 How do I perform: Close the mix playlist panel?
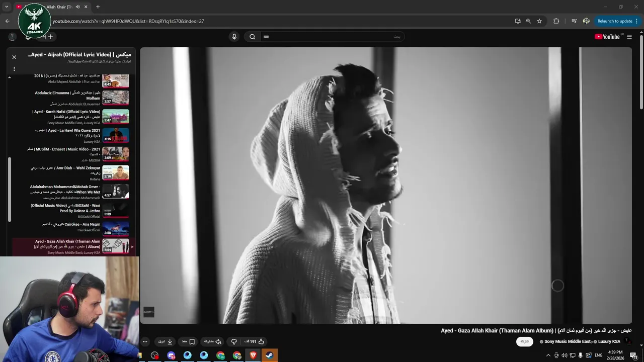[x=14, y=57]
